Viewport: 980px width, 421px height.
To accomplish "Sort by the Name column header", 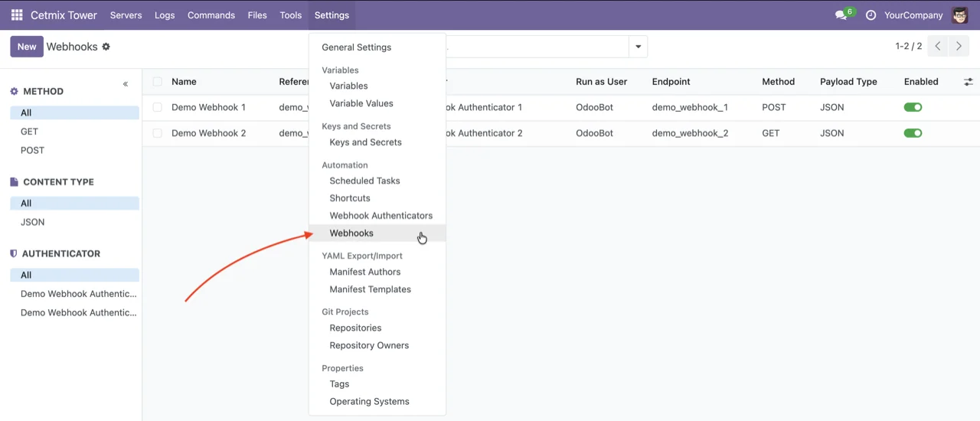I will click(x=184, y=82).
